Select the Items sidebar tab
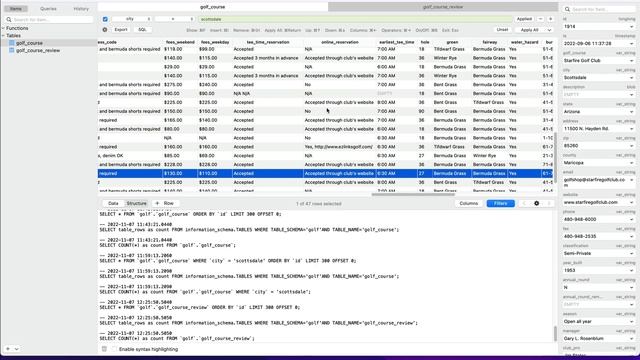 [16, 9]
